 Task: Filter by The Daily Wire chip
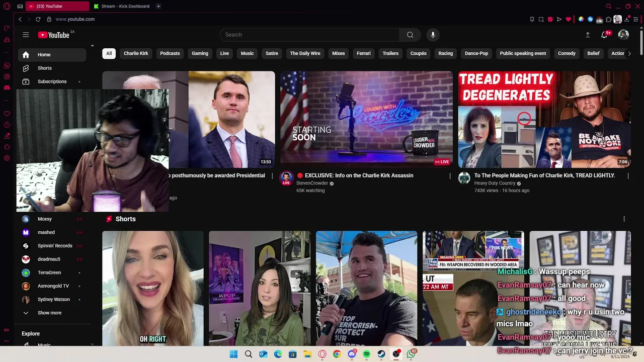pos(305,53)
